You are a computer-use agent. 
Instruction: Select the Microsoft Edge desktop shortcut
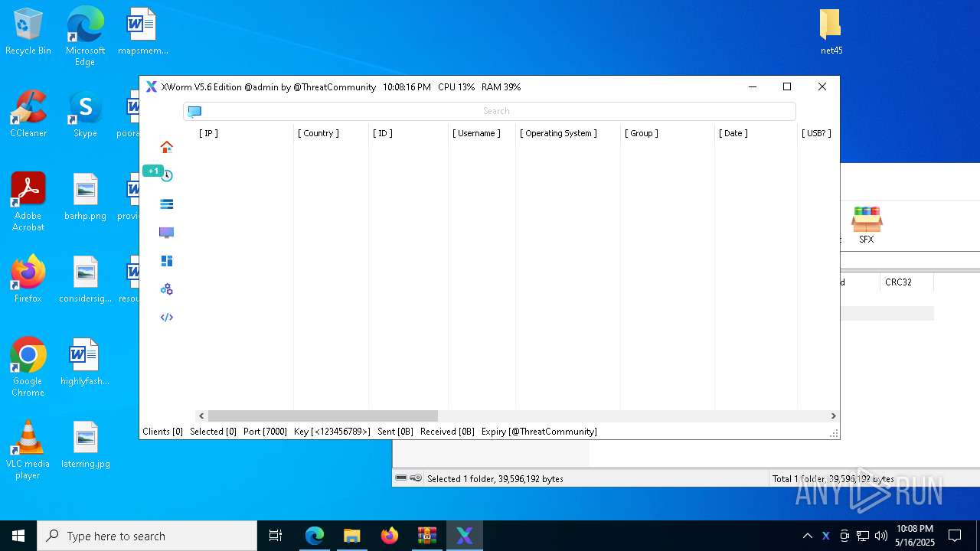click(x=85, y=37)
